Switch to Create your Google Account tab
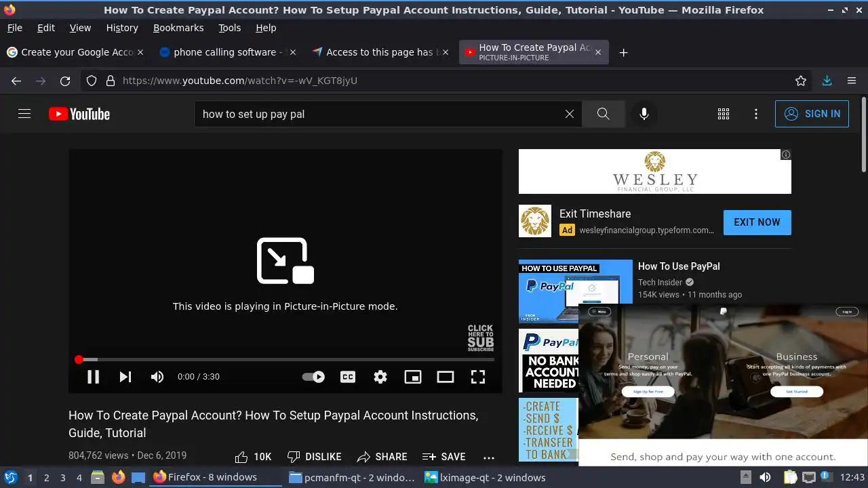The image size is (868, 488). (x=75, y=52)
